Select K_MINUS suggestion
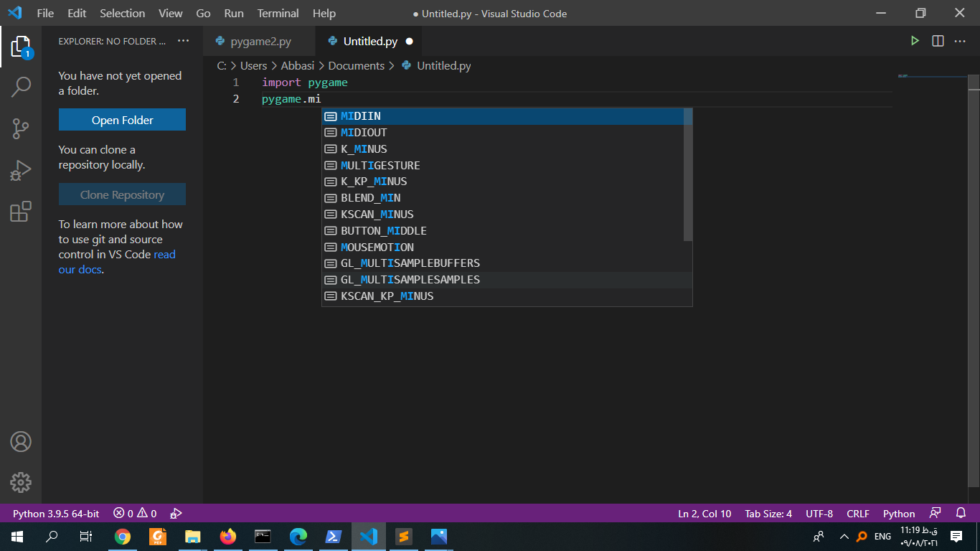 pyautogui.click(x=503, y=149)
